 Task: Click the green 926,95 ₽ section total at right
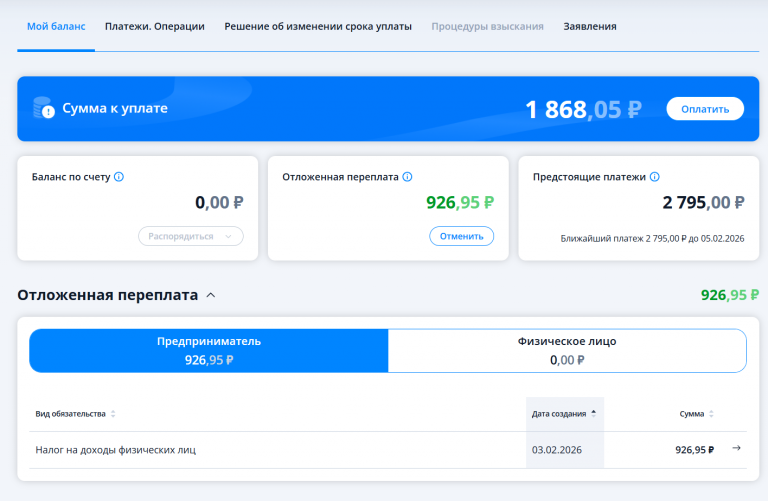click(x=730, y=295)
